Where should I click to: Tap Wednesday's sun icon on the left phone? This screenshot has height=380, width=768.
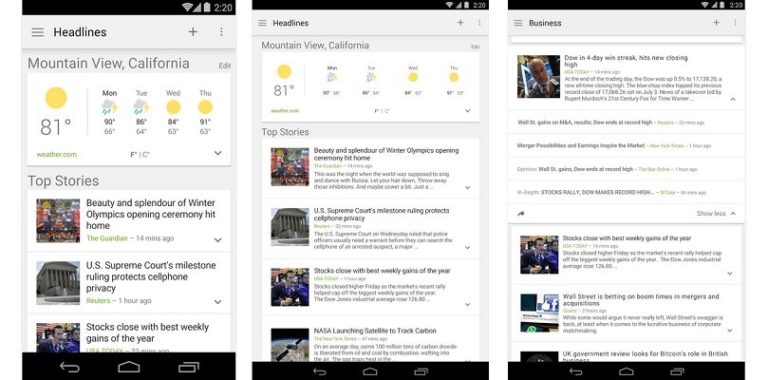tap(173, 107)
